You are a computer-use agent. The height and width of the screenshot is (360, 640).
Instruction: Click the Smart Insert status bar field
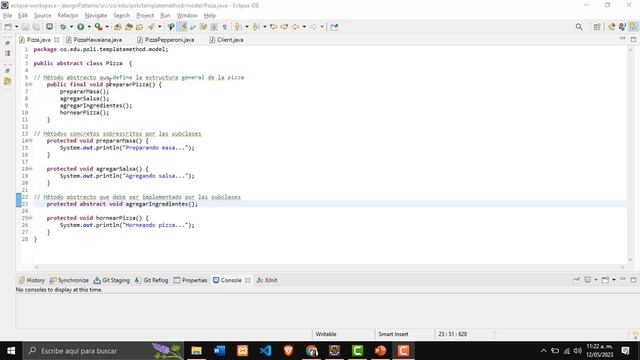pos(393,334)
